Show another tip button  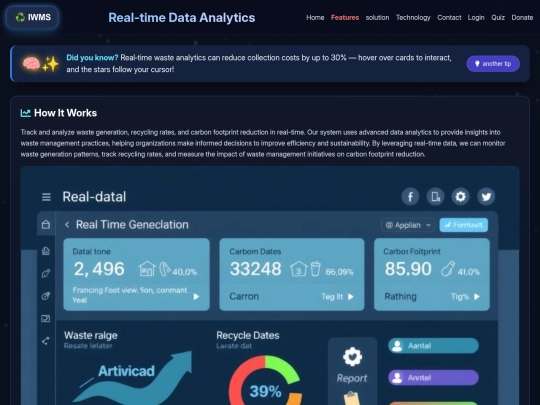click(x=493, y=64)
